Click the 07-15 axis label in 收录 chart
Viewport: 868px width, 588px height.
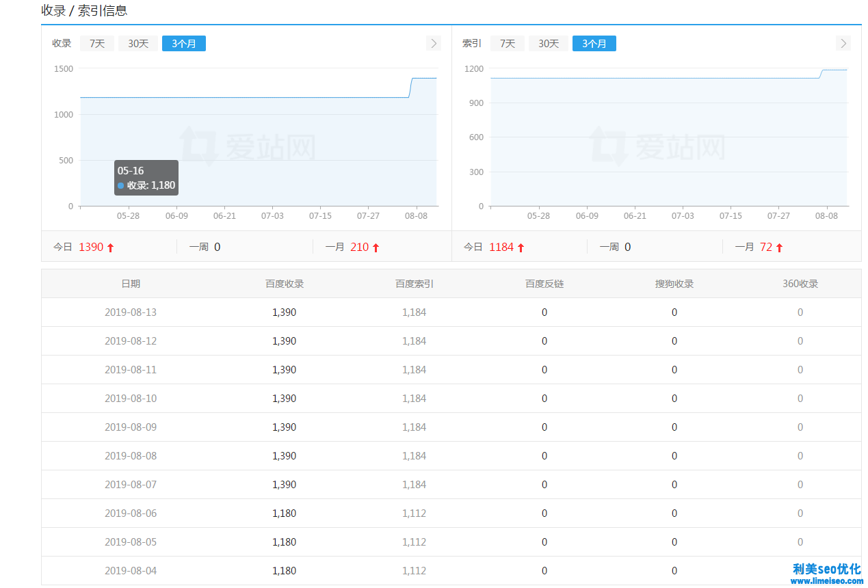click(320, 216)
